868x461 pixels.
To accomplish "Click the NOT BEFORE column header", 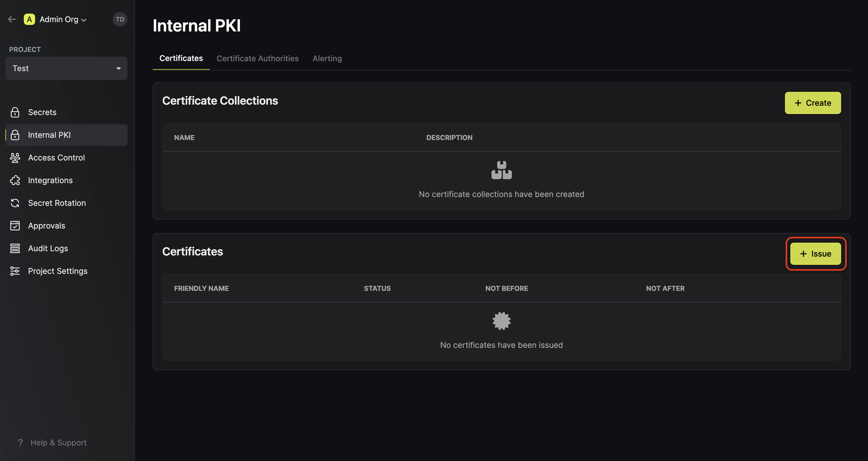I will pyautogui.click(x=507, y=288).
